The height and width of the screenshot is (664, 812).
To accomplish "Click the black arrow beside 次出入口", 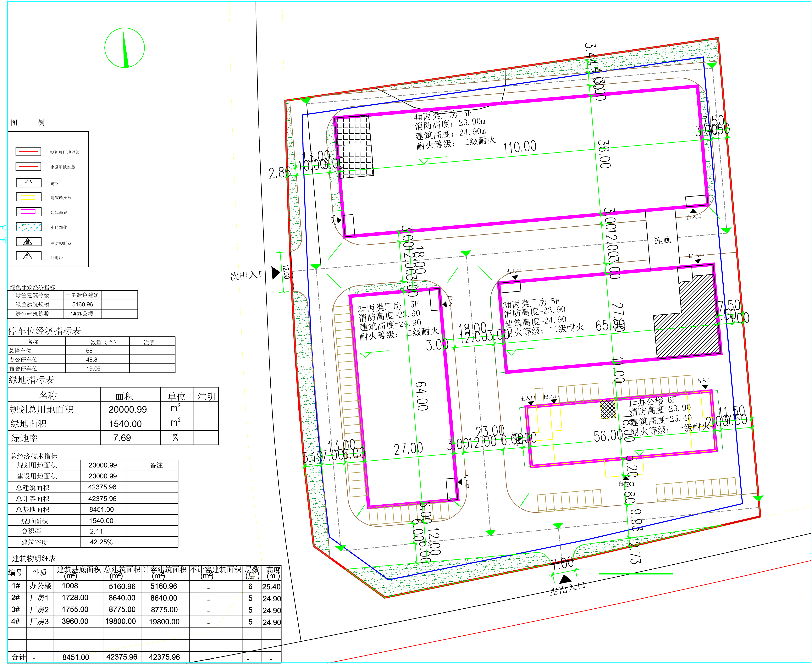I will (x=275, y=273).
